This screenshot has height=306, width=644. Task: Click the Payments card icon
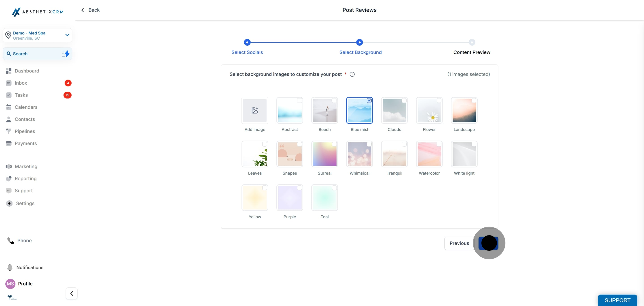[9, 143]
